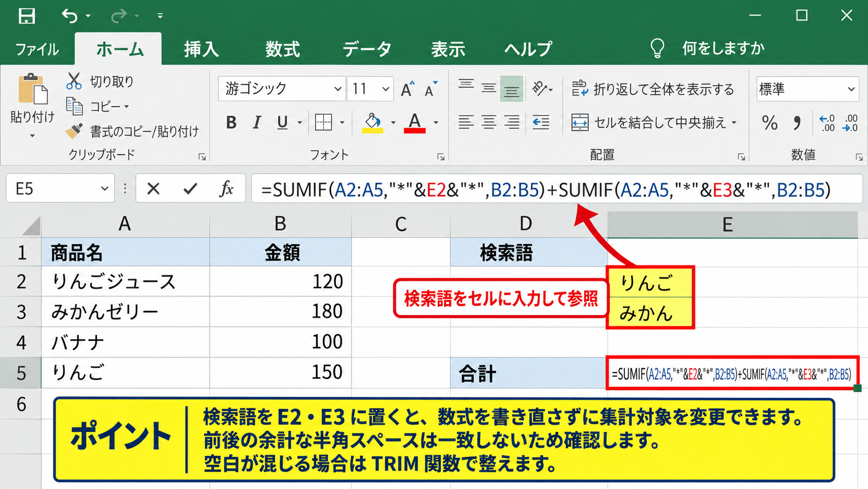Click the decrease decimal places icon
This screenshot has height=489, width=868.
[x=850, y=123]
